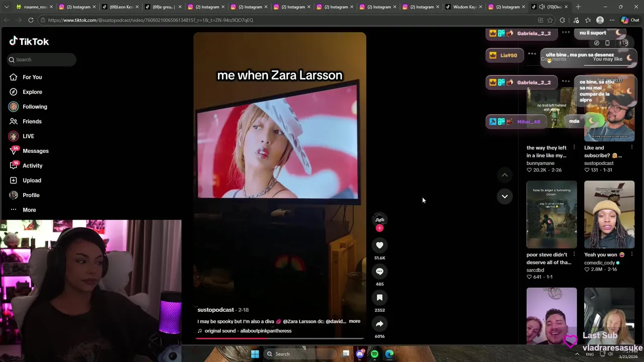Click the TikTok search field
The width and height of the screenshot is (644, 362).
(x=41, y=59)
